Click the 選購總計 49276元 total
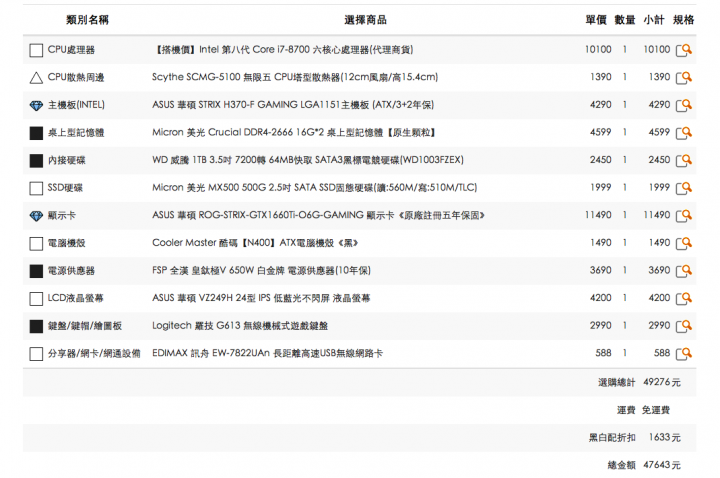 pos(639,382)
